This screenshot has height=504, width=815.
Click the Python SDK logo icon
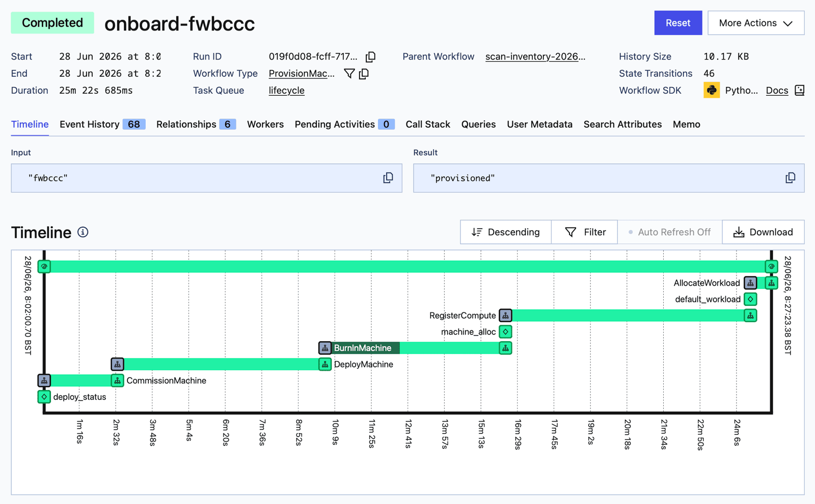pos(712,90)
